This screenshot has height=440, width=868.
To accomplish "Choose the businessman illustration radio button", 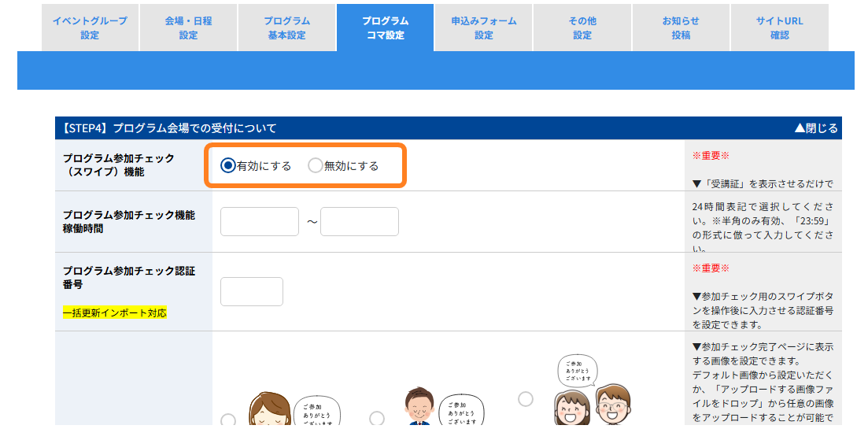I will pyautogui.click(x=377, y=418).
